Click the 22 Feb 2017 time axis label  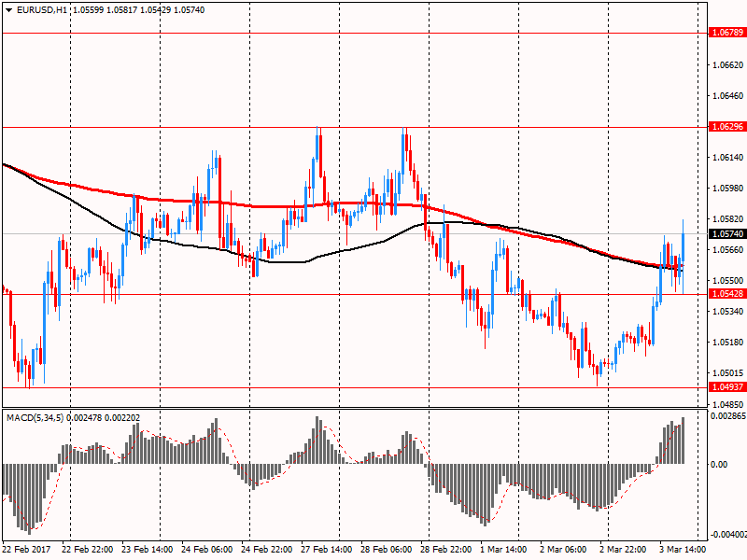pos(26,550)
